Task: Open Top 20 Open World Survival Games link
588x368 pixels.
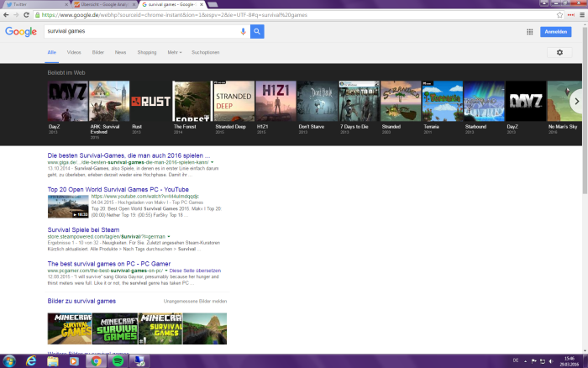Action: coord(118,189)
